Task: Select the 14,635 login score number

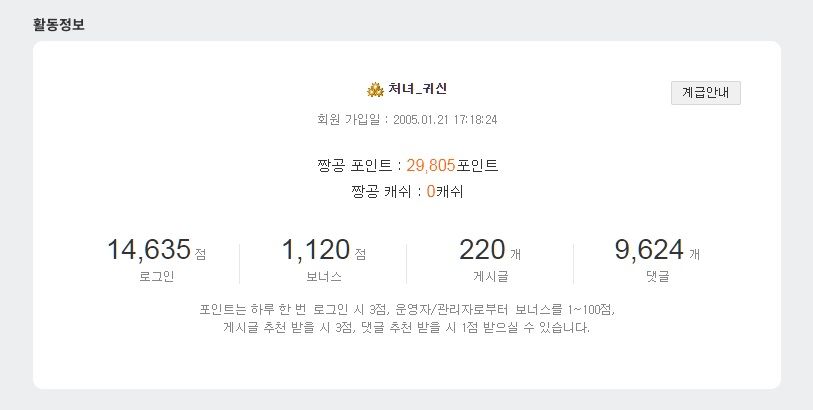Action: coord(148,250)
